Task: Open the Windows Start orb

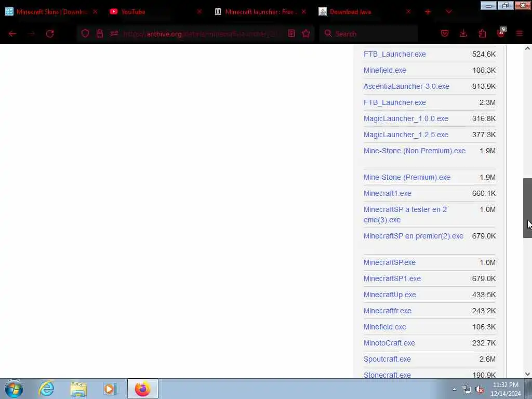Action: point(14,389)
